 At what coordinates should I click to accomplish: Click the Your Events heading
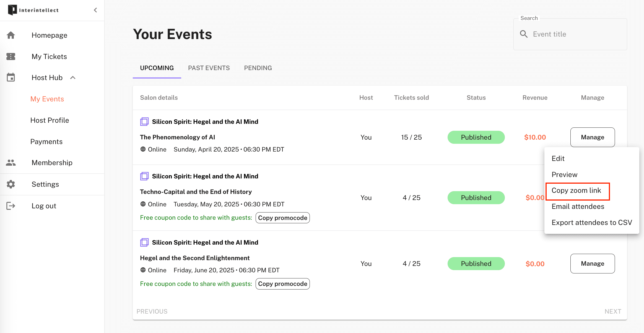(x=172, y=34)
